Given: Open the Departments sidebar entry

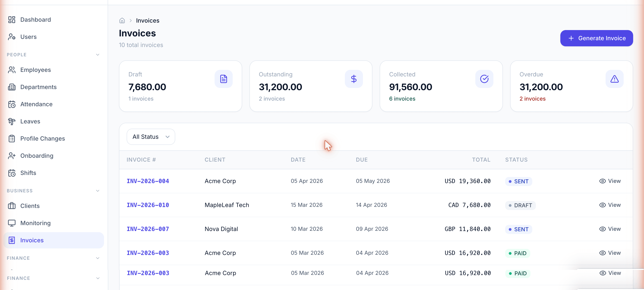Looking at the screenshot, I should coord(54,87).
